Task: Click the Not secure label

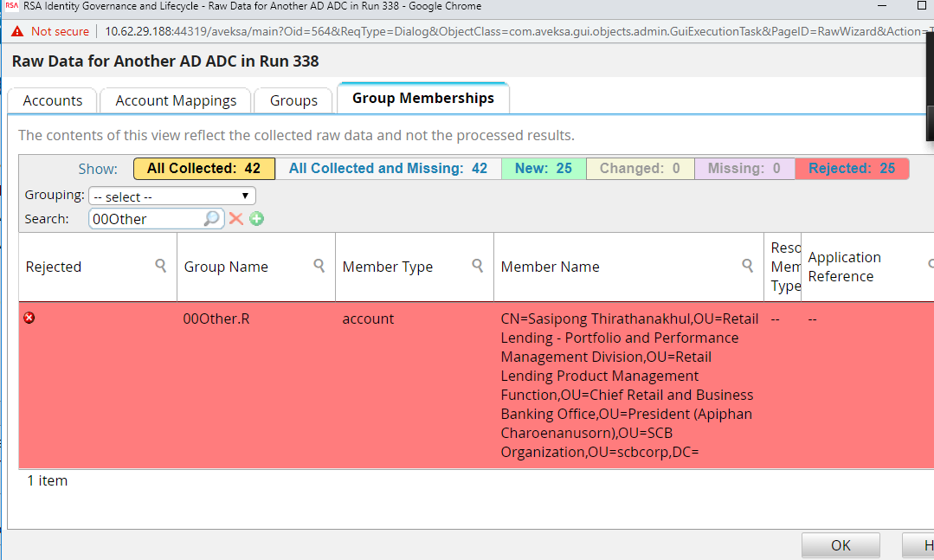Action: (x=61, y=31)
